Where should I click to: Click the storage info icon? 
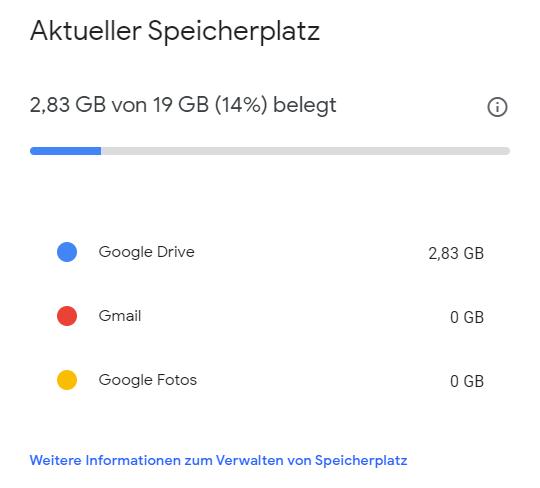pos(497,107)
